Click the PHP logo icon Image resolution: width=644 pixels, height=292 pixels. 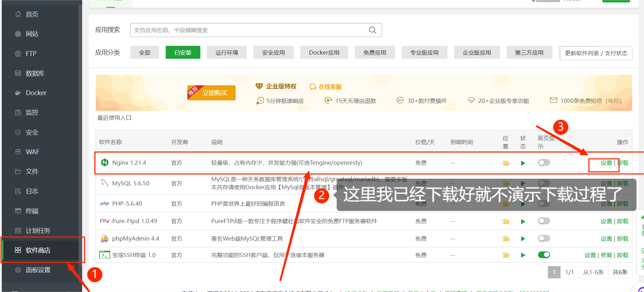(x=105, y=204)
